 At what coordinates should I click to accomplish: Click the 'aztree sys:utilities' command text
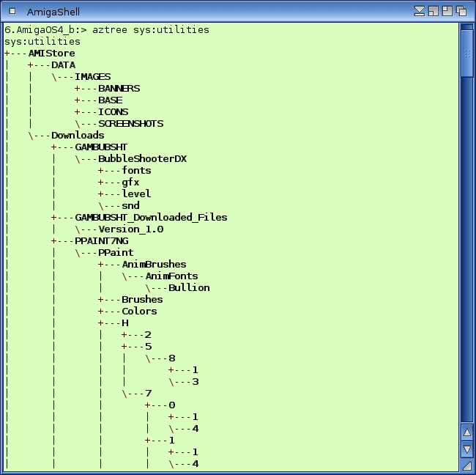151,30
